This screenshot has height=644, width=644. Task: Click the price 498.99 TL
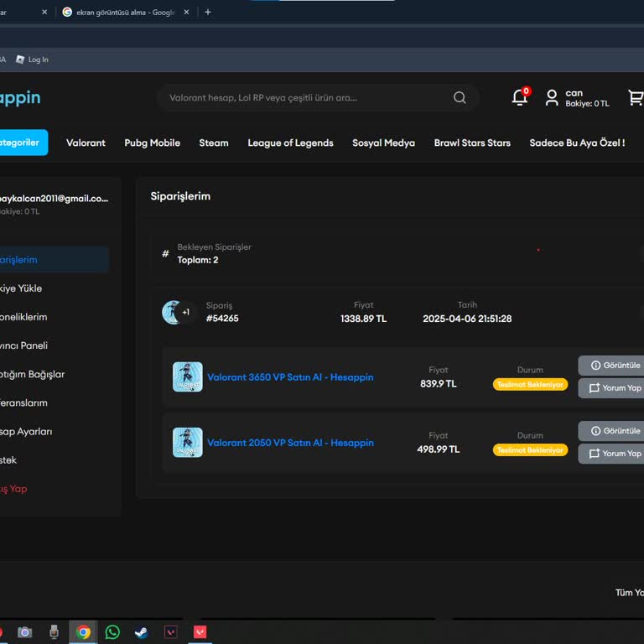point(439,449)
